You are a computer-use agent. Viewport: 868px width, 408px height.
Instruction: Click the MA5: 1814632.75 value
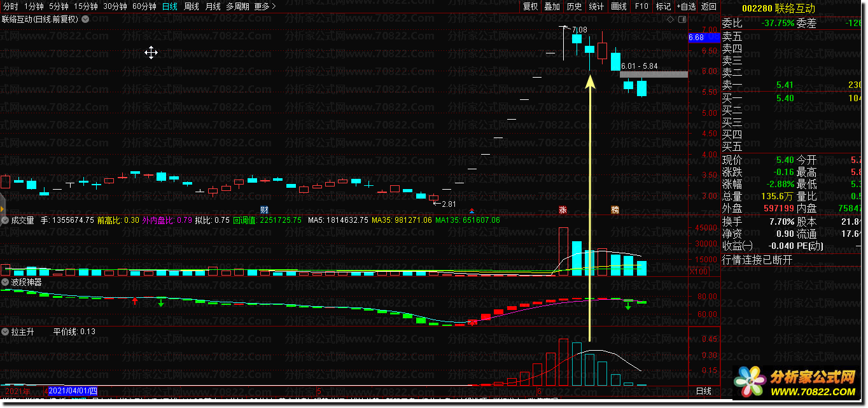[338, 220]
